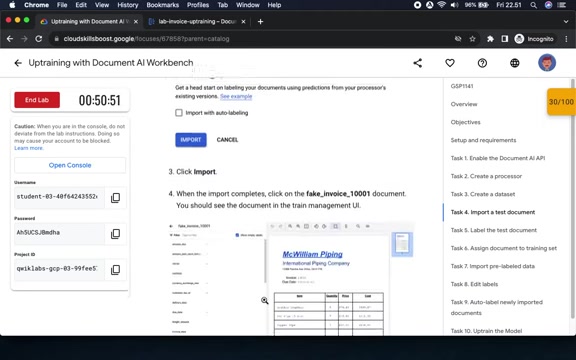This screenshot has width=576, height=360.
Task: Jump to Task 5. Label the test document
Action: [x=493, y=230]
